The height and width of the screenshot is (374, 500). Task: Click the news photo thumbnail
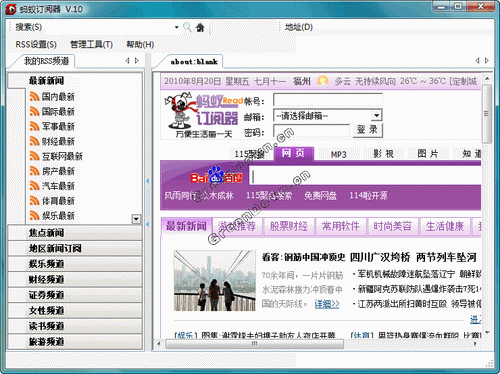coord(215,281)
